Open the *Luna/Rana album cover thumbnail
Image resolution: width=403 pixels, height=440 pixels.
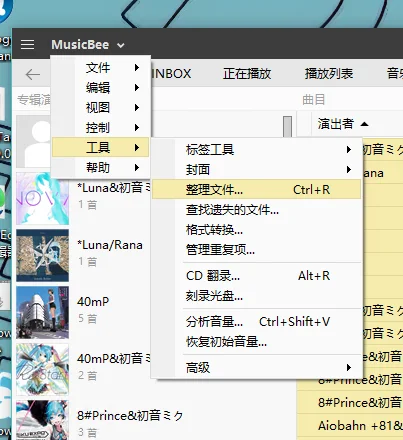[43, 255]
